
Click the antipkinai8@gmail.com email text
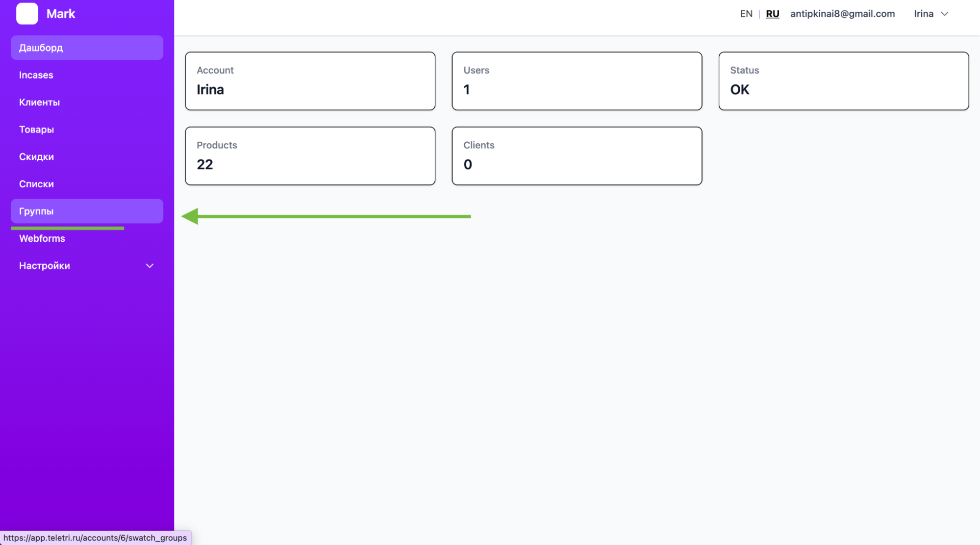(842, 14)
